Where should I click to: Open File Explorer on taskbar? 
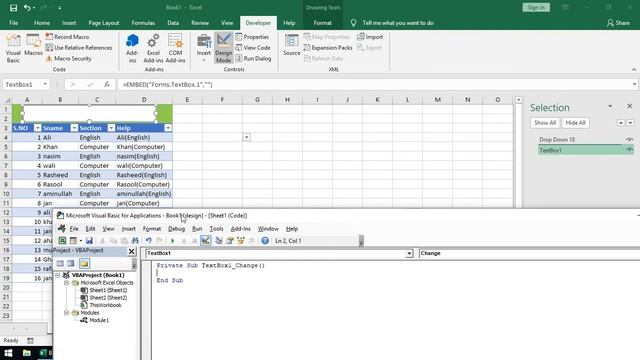[x=27, y=353]
